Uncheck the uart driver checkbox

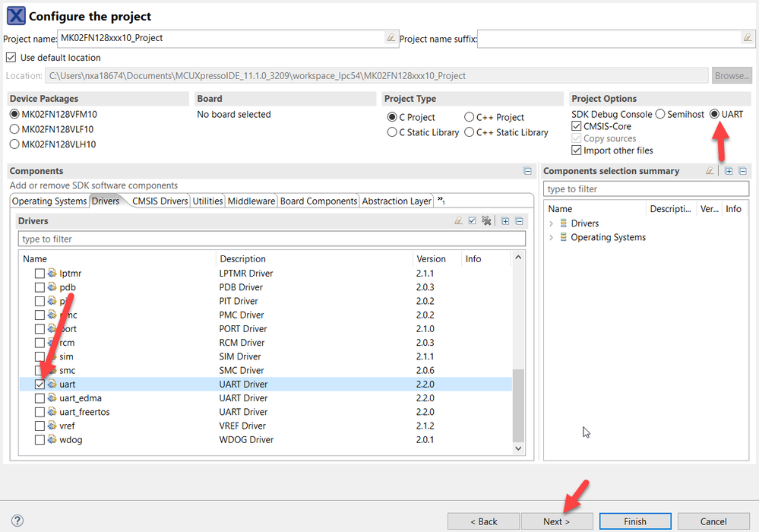tap(40, 385)
